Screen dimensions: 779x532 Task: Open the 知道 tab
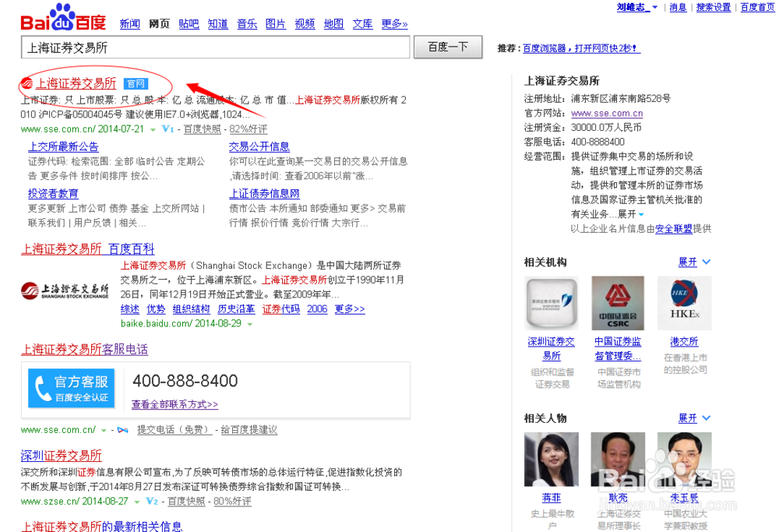click(217, 24)
